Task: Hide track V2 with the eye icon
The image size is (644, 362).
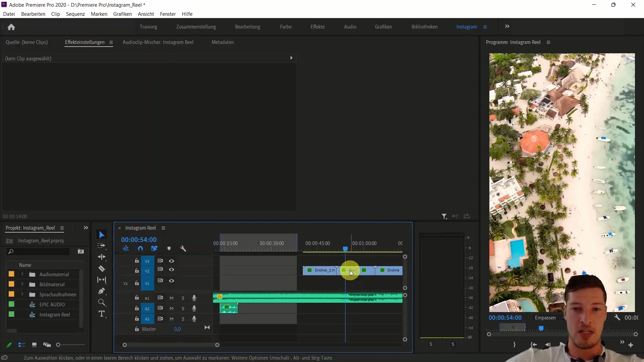Action: tap(171, 270)
